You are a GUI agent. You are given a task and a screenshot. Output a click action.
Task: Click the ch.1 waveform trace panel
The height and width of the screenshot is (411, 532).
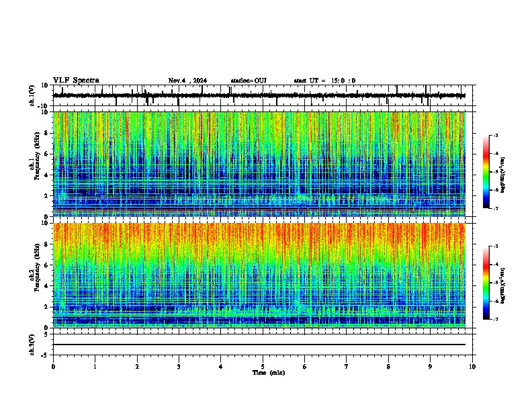tap(263, 95)
